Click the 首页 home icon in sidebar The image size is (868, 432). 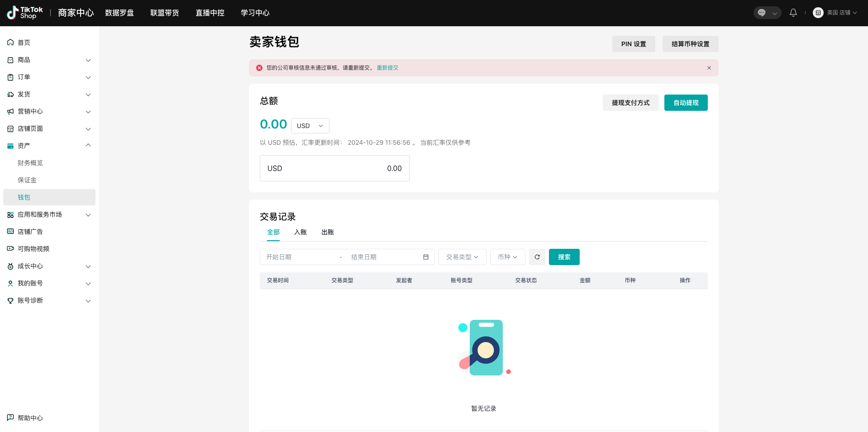[10, 43]
